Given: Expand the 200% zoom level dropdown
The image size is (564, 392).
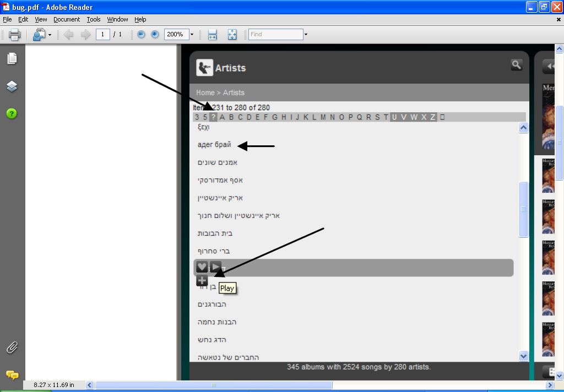Looking at the screenshot, I should 192,35.
